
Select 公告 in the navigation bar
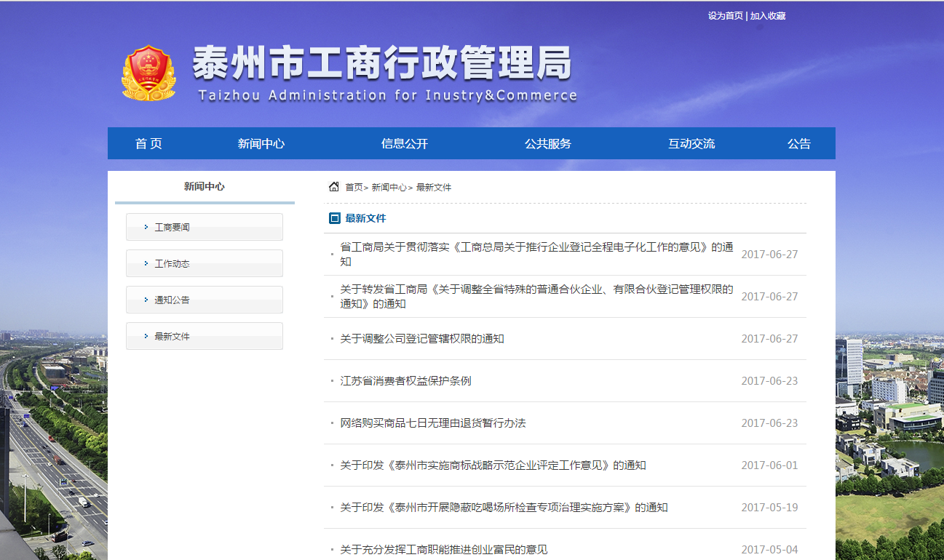point(798,143)
